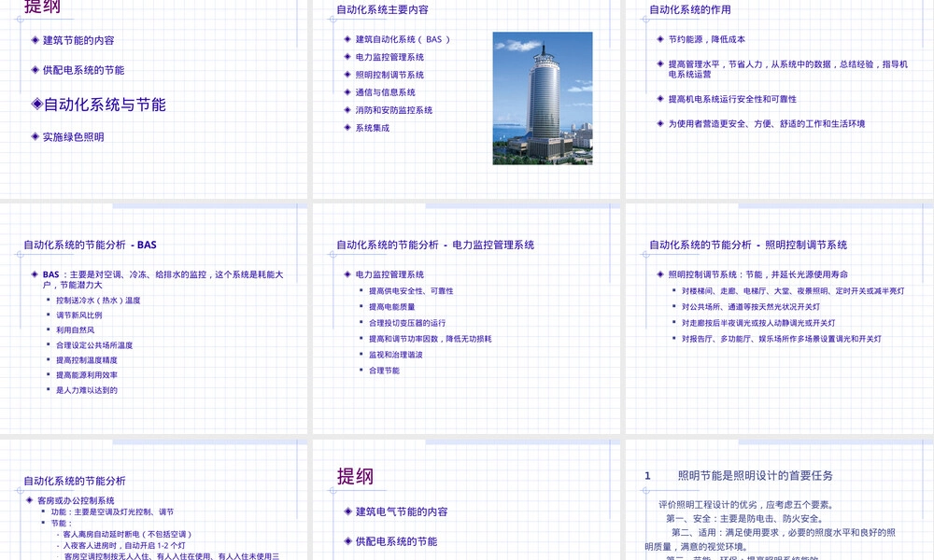The width and height of the screenshot is (934, 560).
Task: Click sub-bullet 利用自然风
Action: [x=75, y=329]
